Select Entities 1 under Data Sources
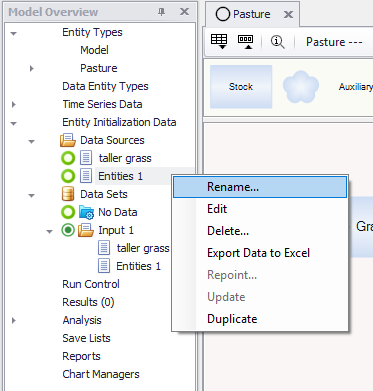 point(120,176)
